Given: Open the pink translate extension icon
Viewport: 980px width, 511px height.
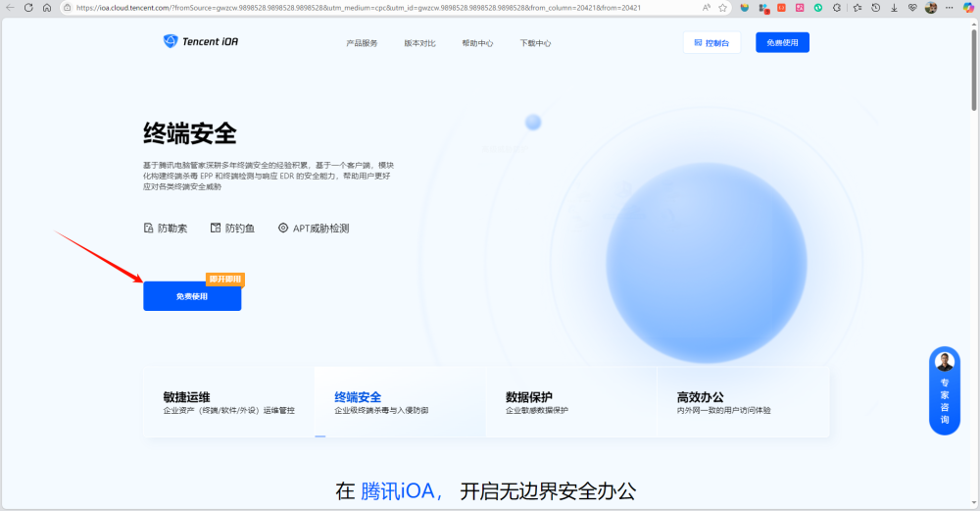Looking at the screenshot, I should [x=800, y=8].
